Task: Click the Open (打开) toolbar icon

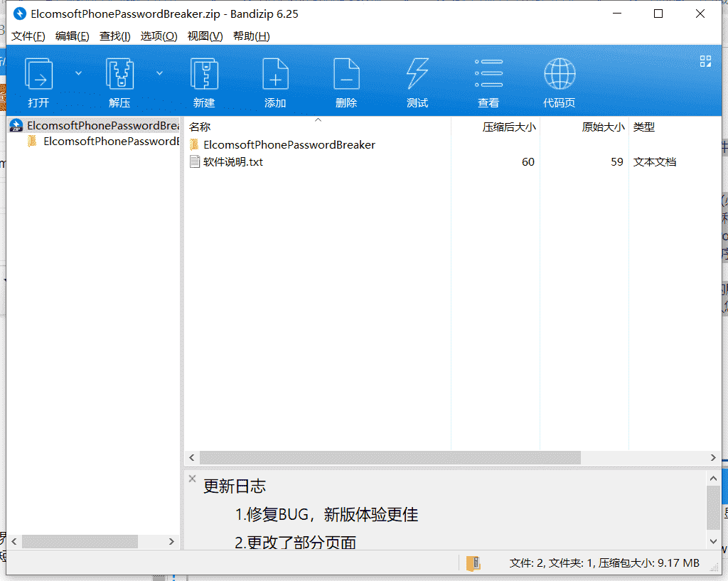Action: tap(38, 73)
